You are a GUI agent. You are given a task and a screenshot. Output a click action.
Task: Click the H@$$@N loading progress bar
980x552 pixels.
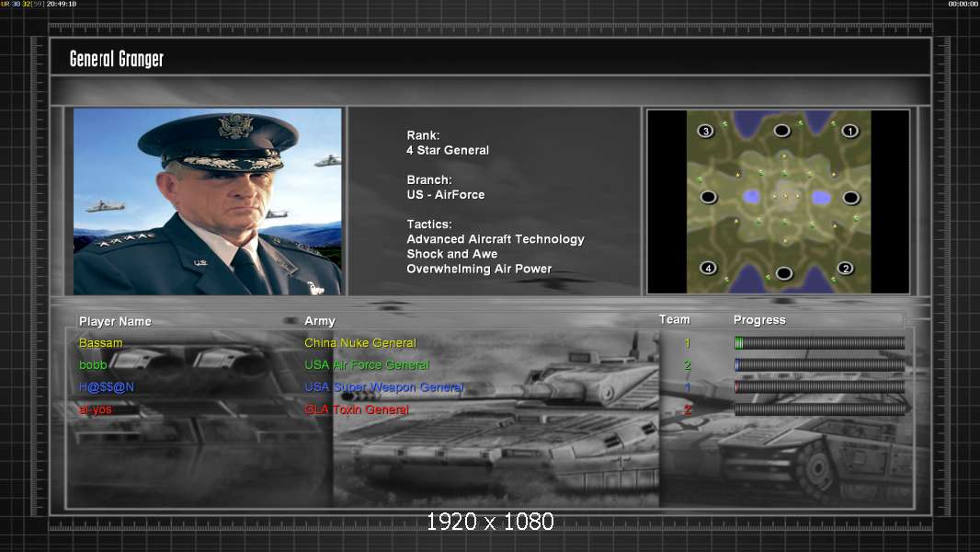(x=819, y=387)
